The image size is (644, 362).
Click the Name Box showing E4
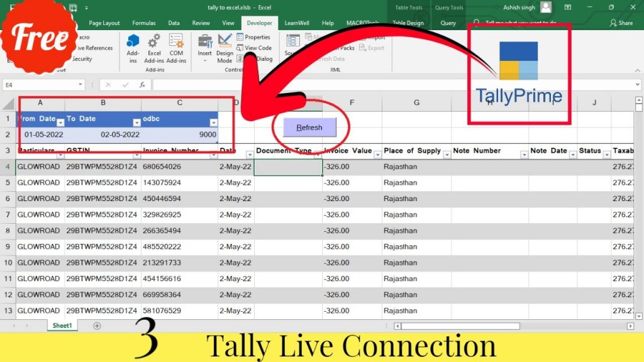point(40,85)
